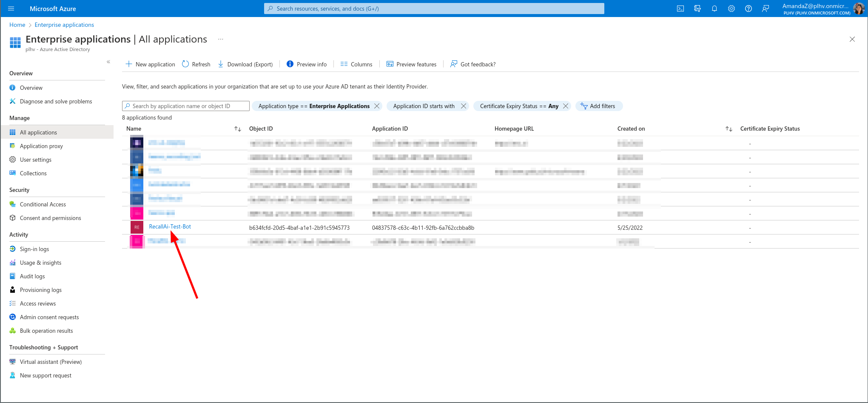The width and height of the screenshot is (868, 403).
Task: Click Add filters
Action: point(599,106)
